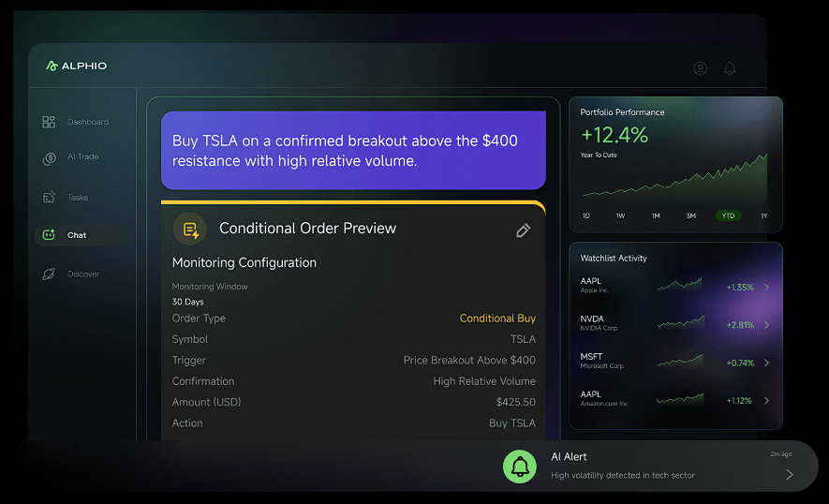This screenshot has height=504, width=829.
Task: Select the 1D time range
Action: [x=585, y=215]
